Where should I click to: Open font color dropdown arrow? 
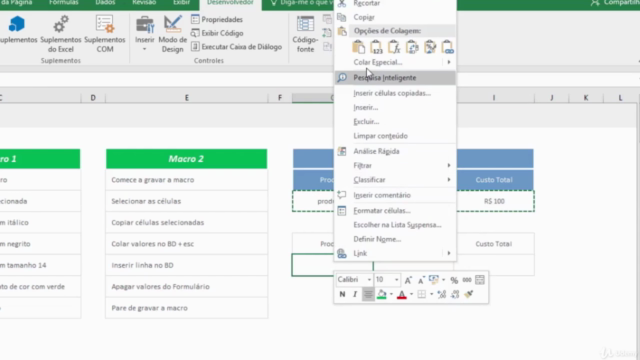pyautogui.click(x=411, y=294)
